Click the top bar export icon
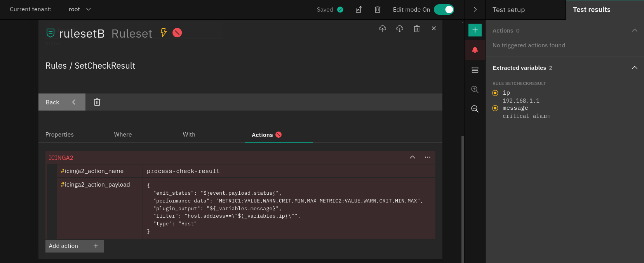644x263 pixels. pyautogui.click(x=359, y=10)
